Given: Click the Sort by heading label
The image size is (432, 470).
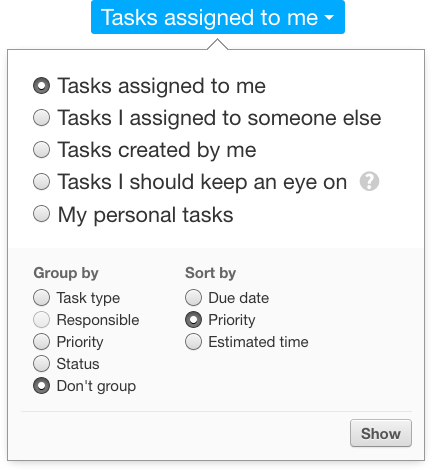Looking at the screenshot, I should pos(210,273).
